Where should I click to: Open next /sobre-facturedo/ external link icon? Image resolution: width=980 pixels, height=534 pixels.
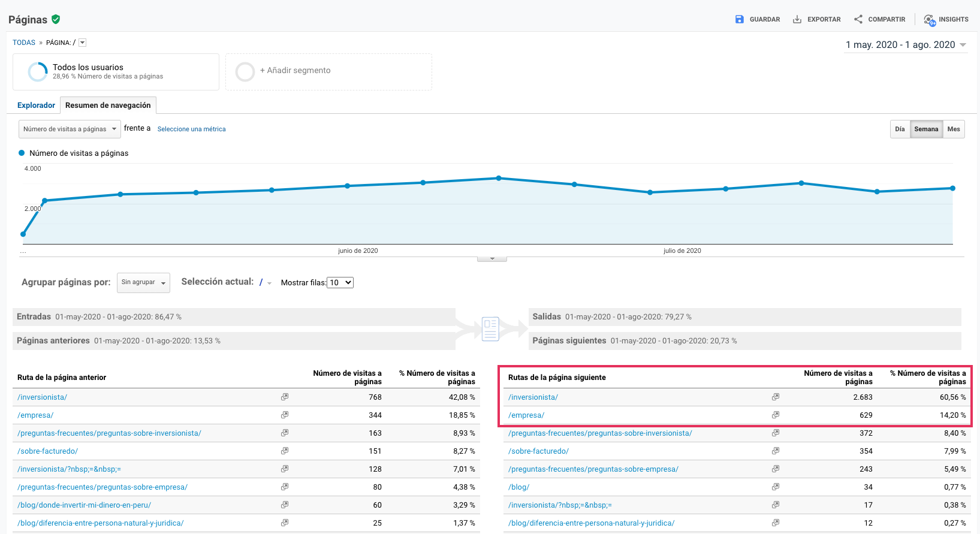coord(776,451)
